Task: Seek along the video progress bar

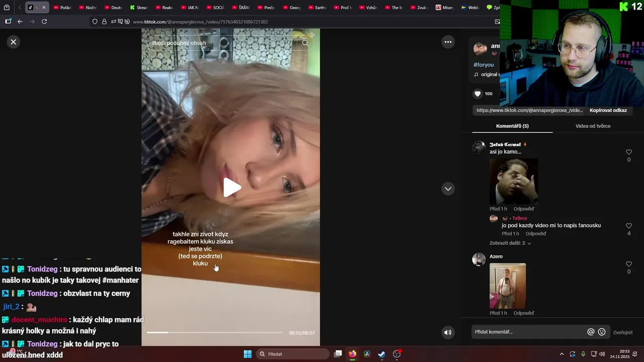Action: pos(214,332)
